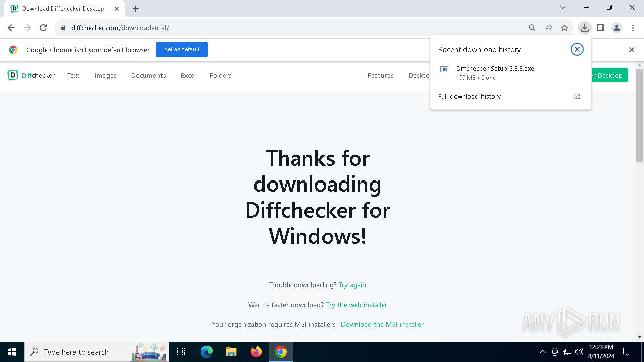Image resolution: width=644 pixels, height=362 pixels.
Task: Show hidden system tray icons
Action: (x=542, y=352)
